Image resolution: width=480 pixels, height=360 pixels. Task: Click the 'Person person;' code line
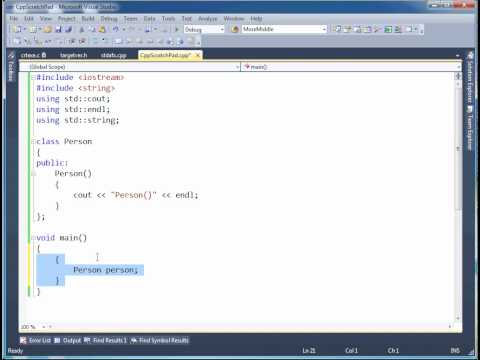click(x=105, y=270)
